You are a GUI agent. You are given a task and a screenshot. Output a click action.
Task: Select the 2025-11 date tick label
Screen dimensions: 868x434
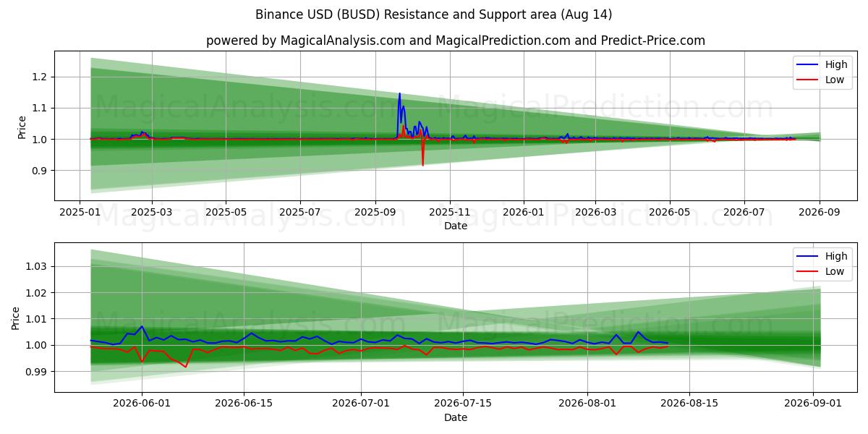coord(450,212)
